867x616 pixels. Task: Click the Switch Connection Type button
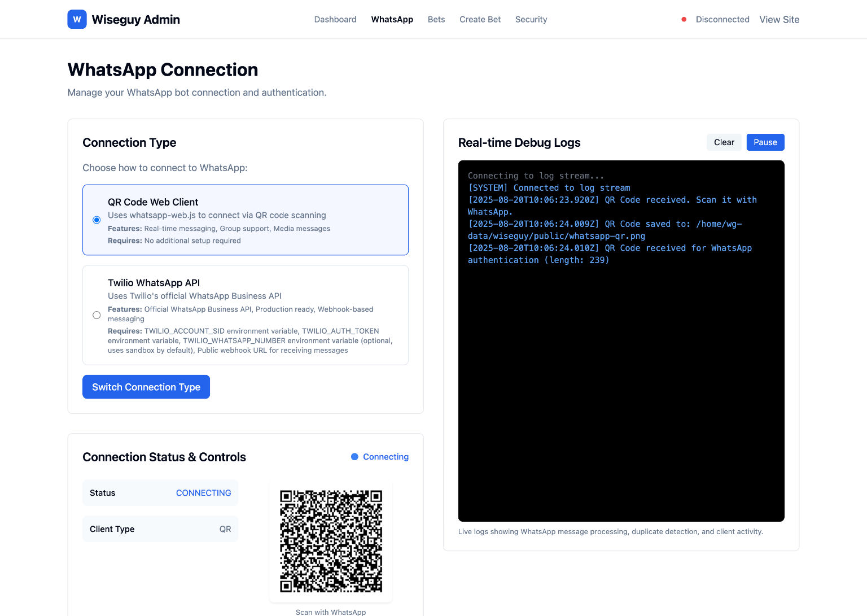point(146,387)
